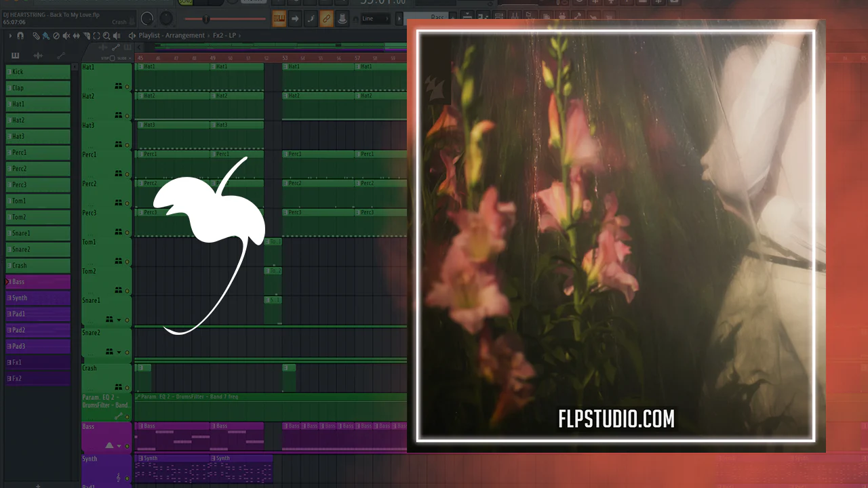
Task: Open the Line snap dropdown
Action: click(375, 19)
